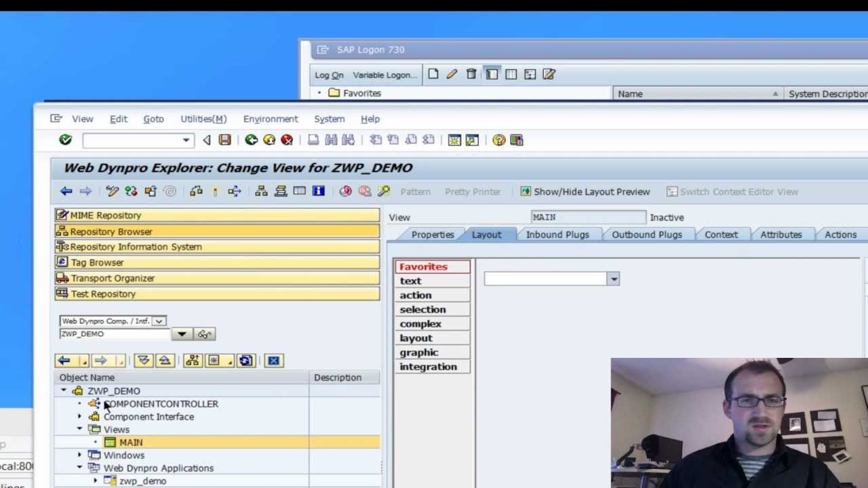The height and width of the screenshot is (488, 868).
Task: Expand the zwp_demo application node
Action: coord(96,481)
